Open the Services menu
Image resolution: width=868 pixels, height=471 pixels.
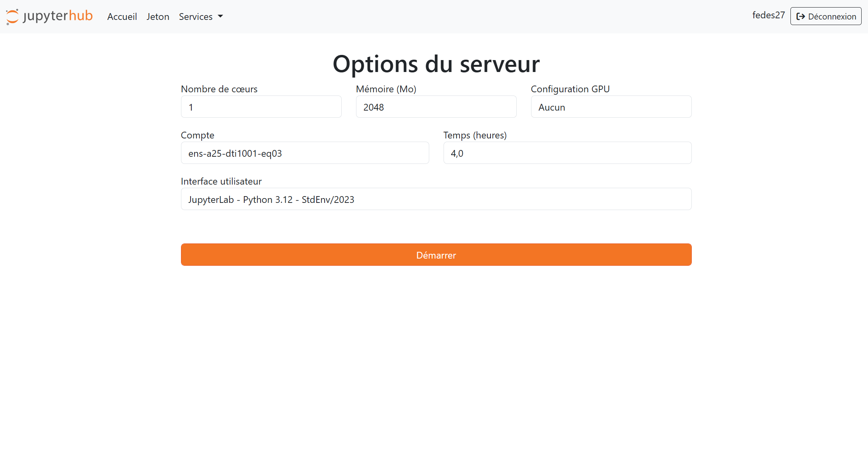(196, 16)
